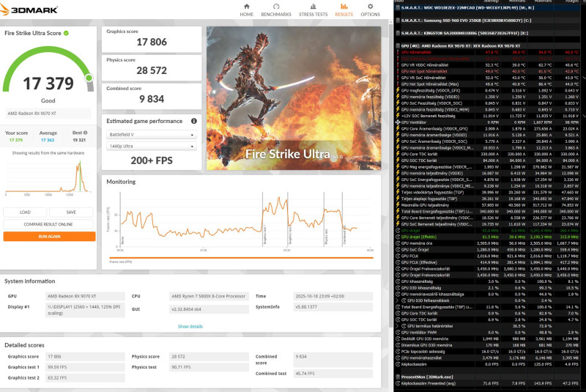Click the 3DMark logo
The image size is (586, 392).
pos(29,10)
